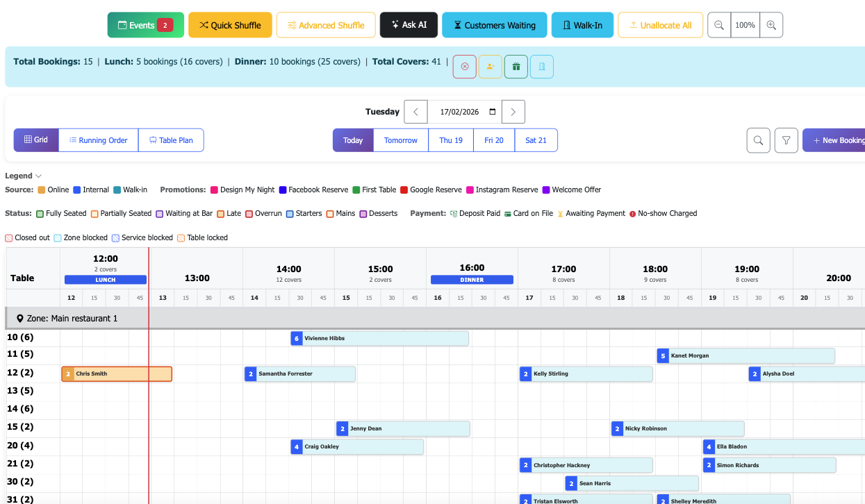Click the red cancellations icon in summary bar
Image resolution: width=865 pixels, height=504 pixels.
(x=464, y=67)
